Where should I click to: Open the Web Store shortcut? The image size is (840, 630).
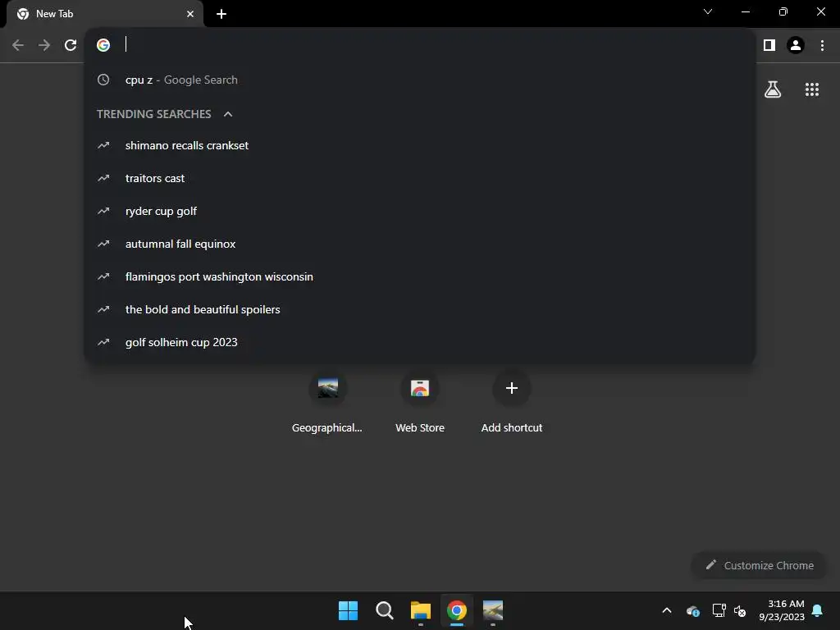(420, 403)
